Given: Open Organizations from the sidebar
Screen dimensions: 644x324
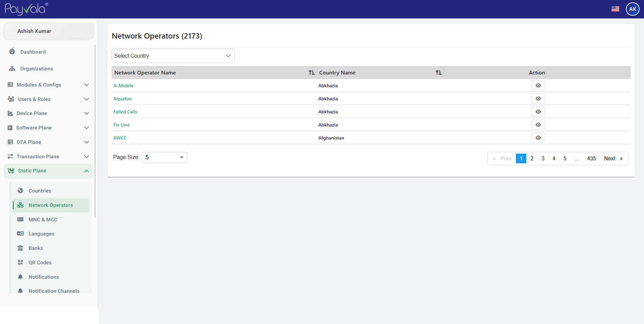Looking at the screenshot, I should [x=37, y=69].
